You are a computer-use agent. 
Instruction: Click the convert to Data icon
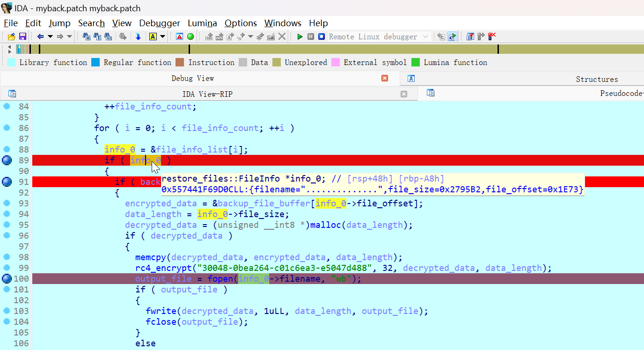coord(220,36)
